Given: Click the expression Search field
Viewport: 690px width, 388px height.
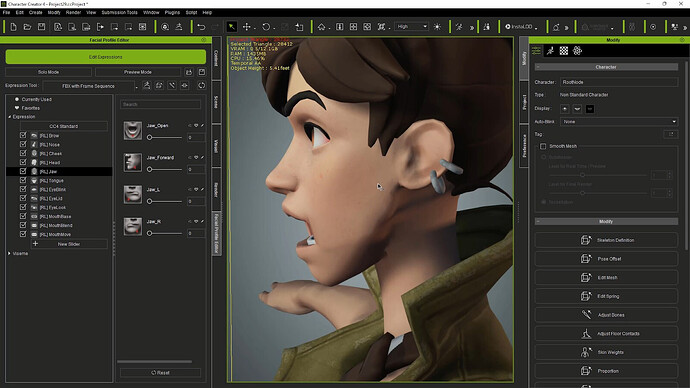Looking at the screenshot, I should click(x=160, y=104).
